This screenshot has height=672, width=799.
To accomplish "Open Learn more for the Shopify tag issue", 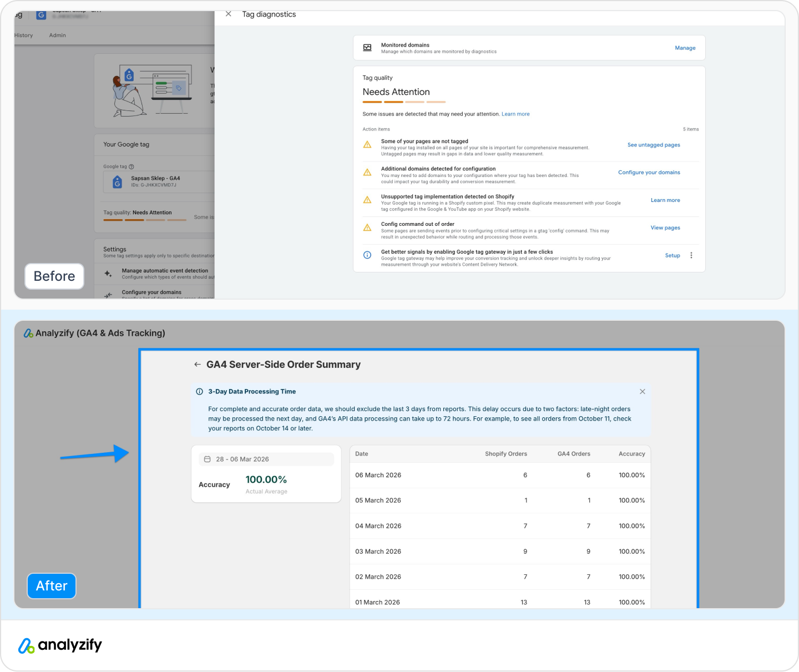I will pyautogui.click(x=665, y=200).
